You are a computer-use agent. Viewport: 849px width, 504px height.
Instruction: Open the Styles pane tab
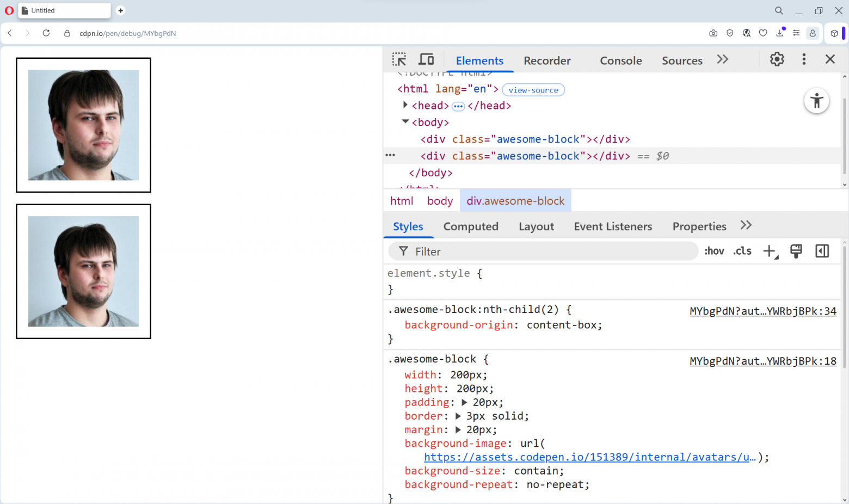pyautogui.click(x=408, y=226)
